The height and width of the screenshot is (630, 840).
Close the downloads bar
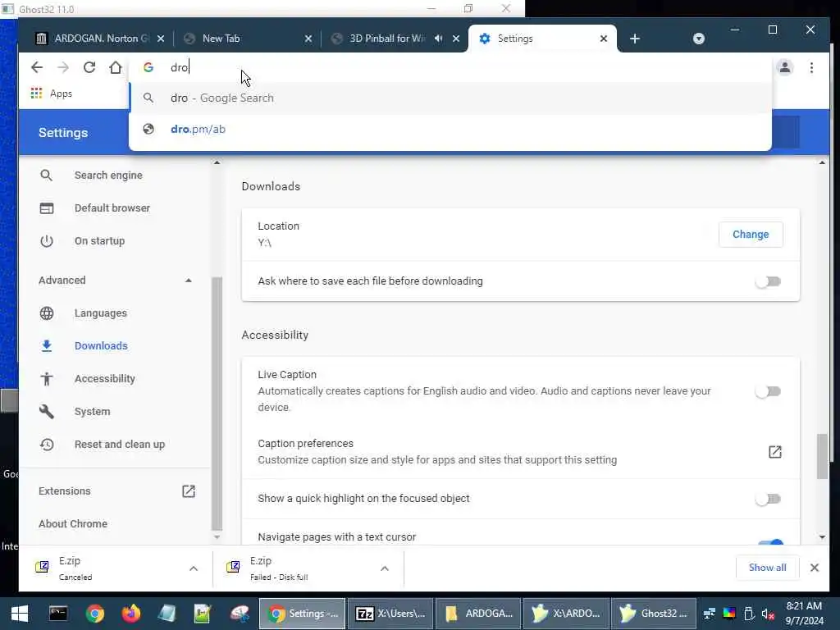tap(815, 568)
